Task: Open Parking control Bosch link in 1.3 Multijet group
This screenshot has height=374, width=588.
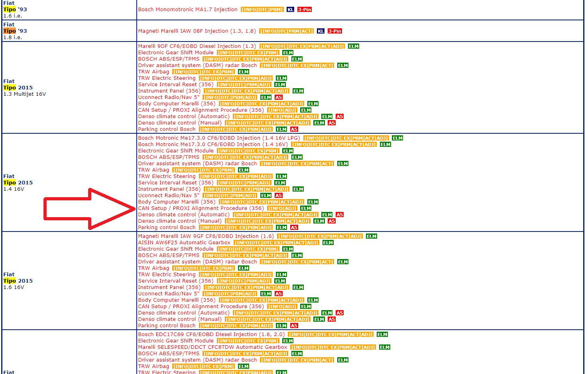Action: [167, 129]
